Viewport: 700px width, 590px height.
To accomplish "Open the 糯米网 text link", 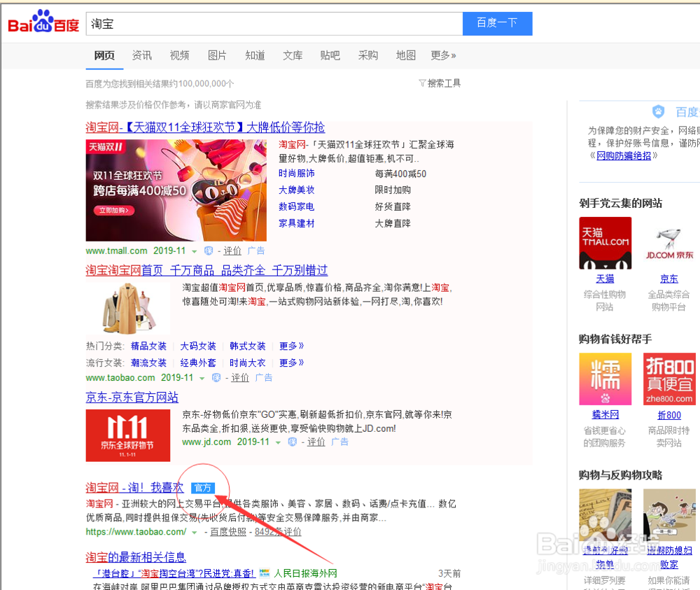I will [605, 414].
